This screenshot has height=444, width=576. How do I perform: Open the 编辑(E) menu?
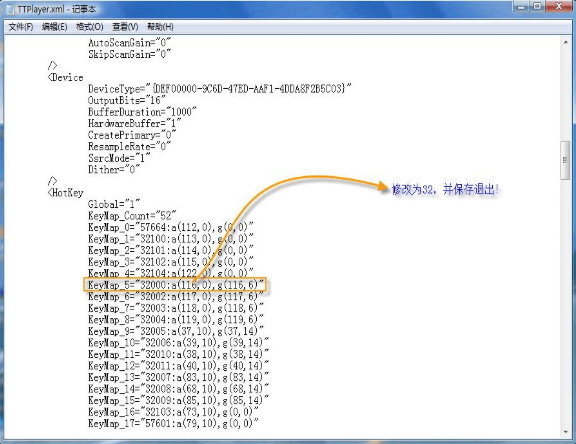click(54, 27)
